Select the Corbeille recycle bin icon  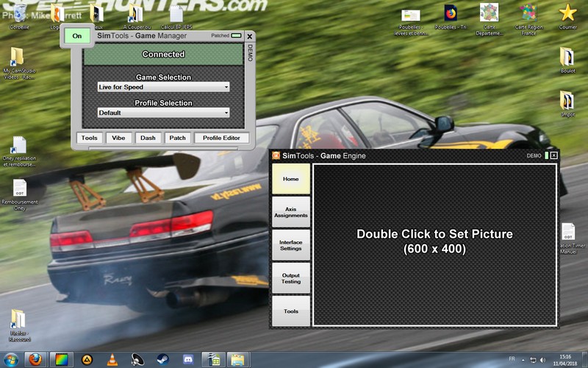coord(19,15)
